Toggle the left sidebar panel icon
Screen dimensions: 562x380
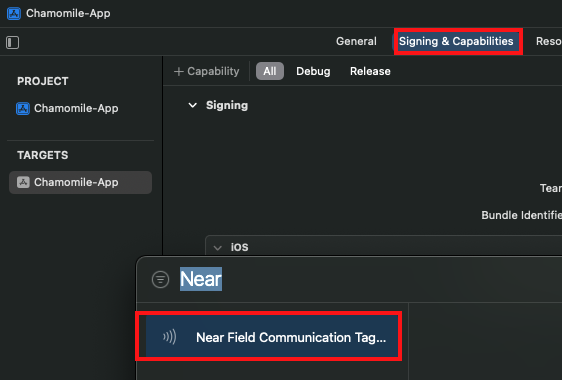[x=13, y=42]
